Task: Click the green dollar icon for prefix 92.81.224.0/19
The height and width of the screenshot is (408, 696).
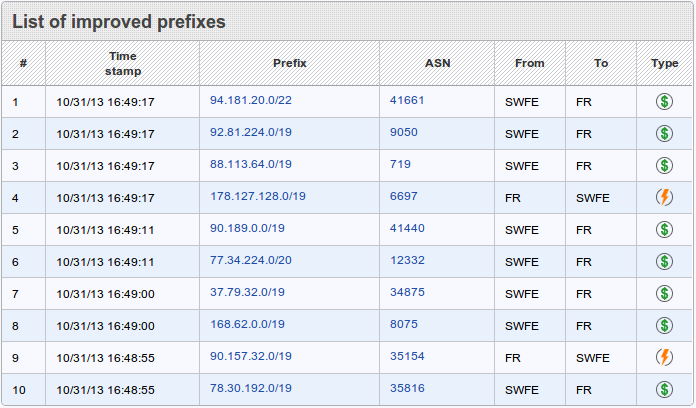Action: (664, 133)
